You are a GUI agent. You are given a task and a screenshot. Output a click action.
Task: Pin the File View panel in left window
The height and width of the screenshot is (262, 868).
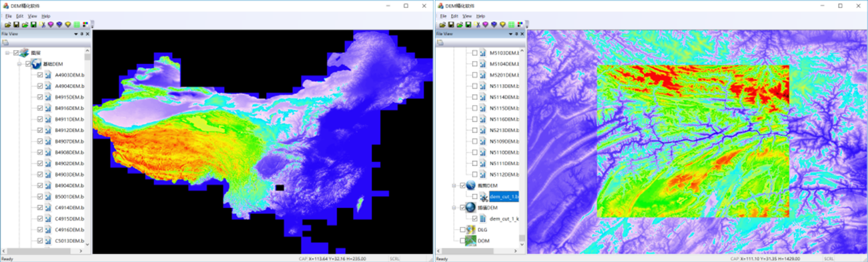(82, 34)
